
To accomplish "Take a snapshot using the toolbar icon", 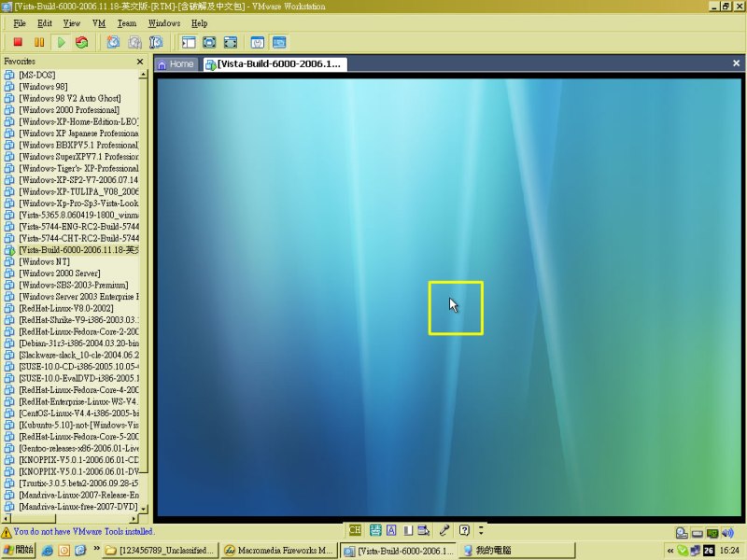I will click(x=113, y=42).
